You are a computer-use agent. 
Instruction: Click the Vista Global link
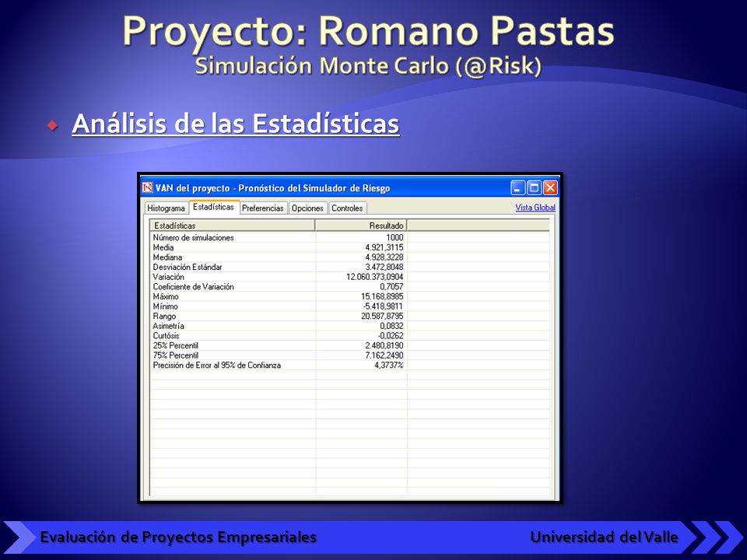(x=535, y=208)
